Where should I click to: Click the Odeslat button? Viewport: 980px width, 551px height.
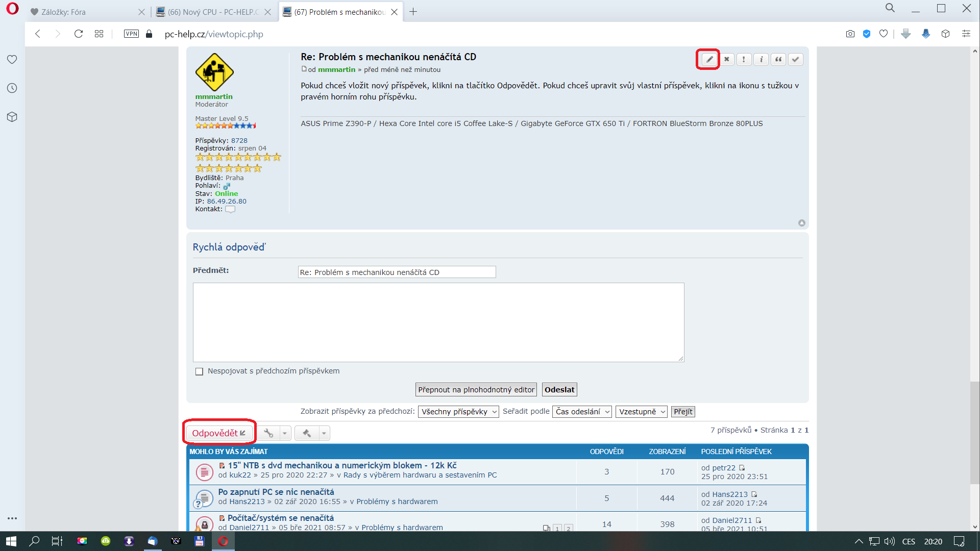pyautogui.click(x=559, y=390)
